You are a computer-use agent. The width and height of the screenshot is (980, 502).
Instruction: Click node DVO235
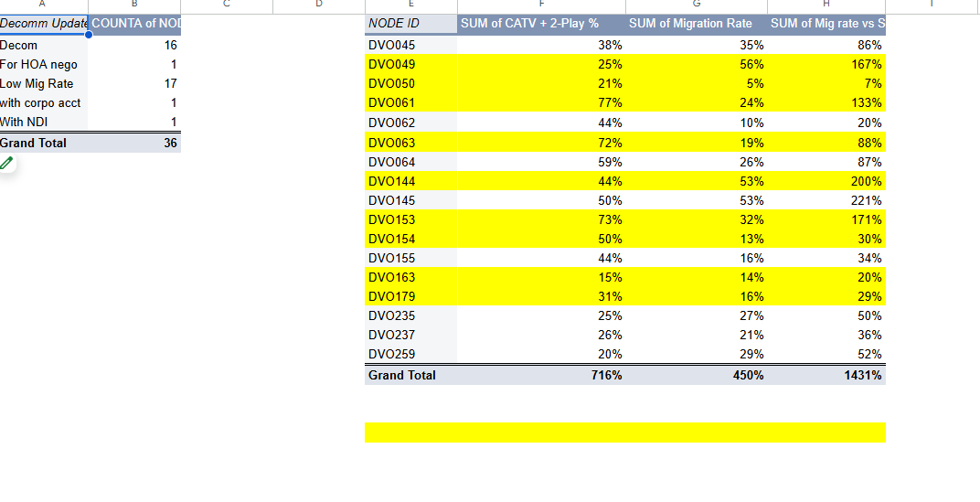pos(392,315)
